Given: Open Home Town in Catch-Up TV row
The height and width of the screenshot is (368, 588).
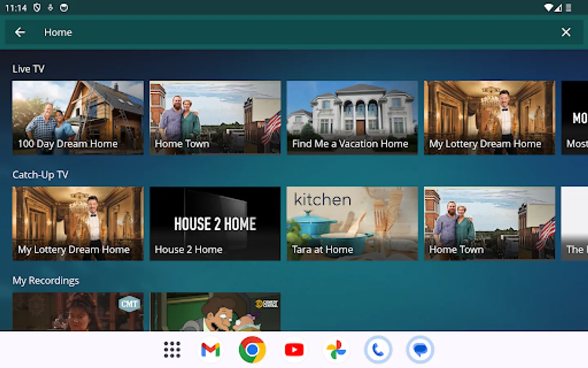Looking at the screenshot, I should click(x=490, y=223).
